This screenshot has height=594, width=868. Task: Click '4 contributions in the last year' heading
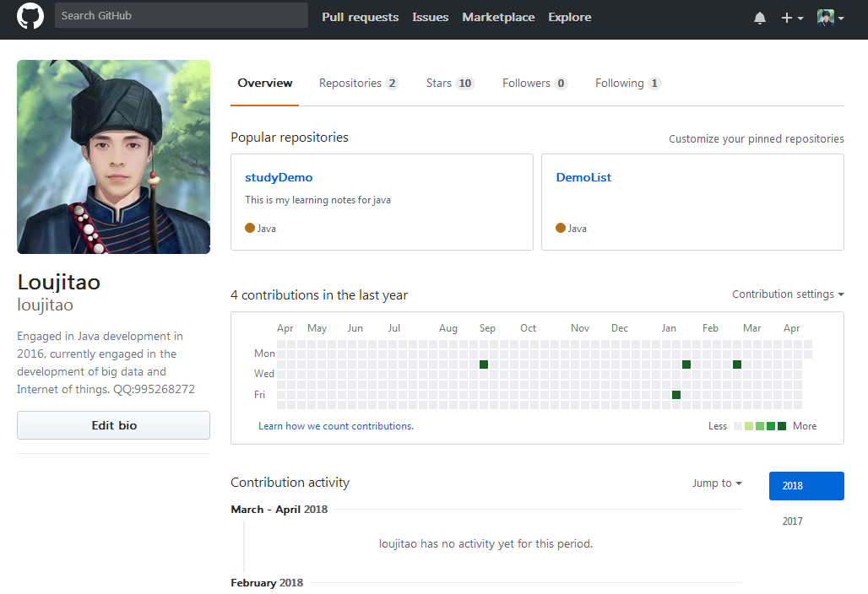[319, 295]
